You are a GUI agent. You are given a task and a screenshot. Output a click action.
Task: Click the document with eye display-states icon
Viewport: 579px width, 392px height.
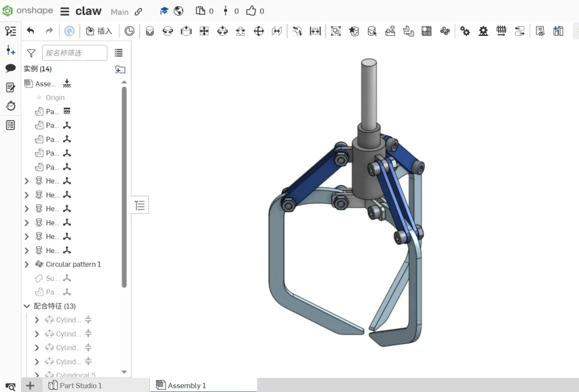pos(540,31)
